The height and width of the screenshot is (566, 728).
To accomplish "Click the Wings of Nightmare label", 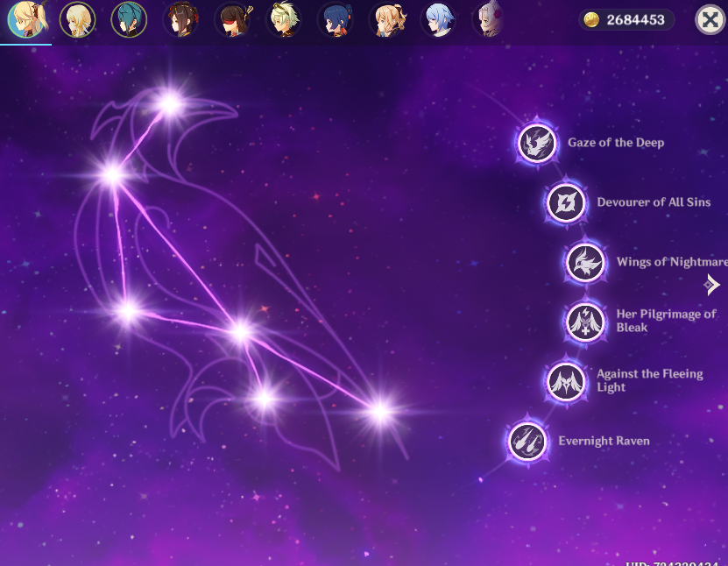I will point(672,262).
